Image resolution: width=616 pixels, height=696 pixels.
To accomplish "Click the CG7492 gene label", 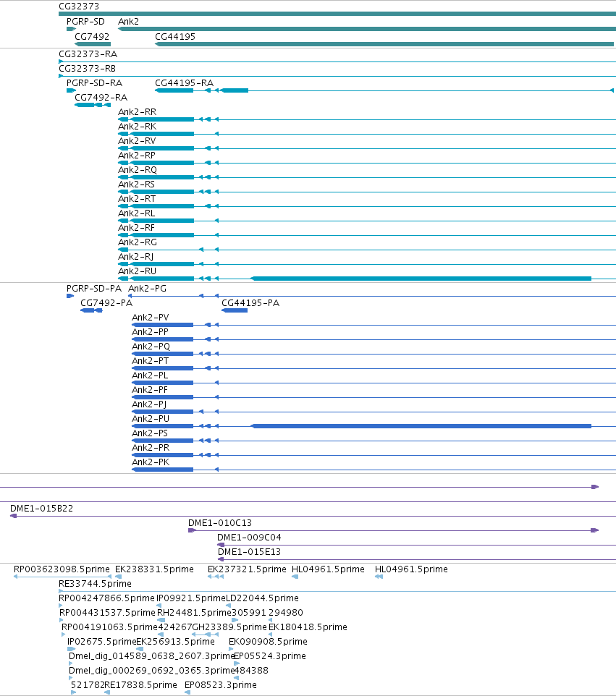I will click(92, 37).
